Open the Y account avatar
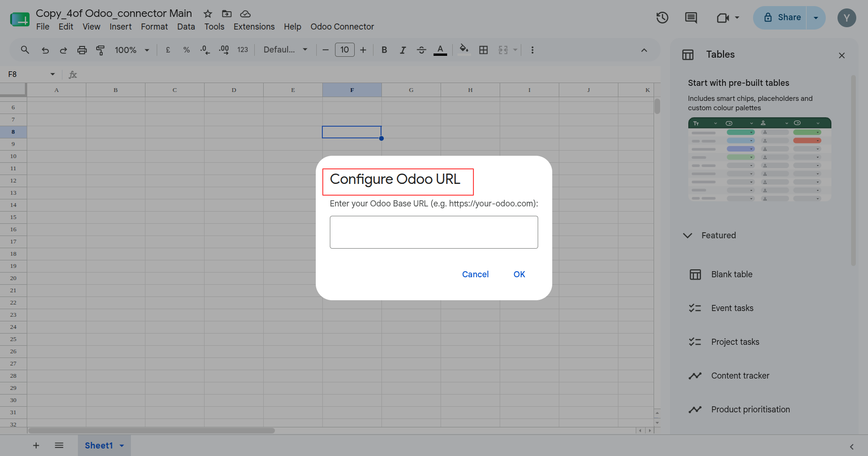868x456 pixels. 846,18
